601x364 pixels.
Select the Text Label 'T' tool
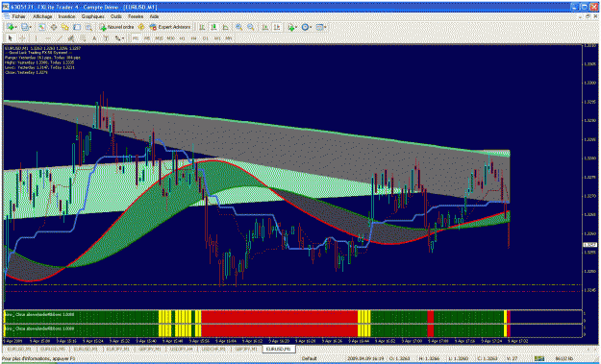(106, 37)
